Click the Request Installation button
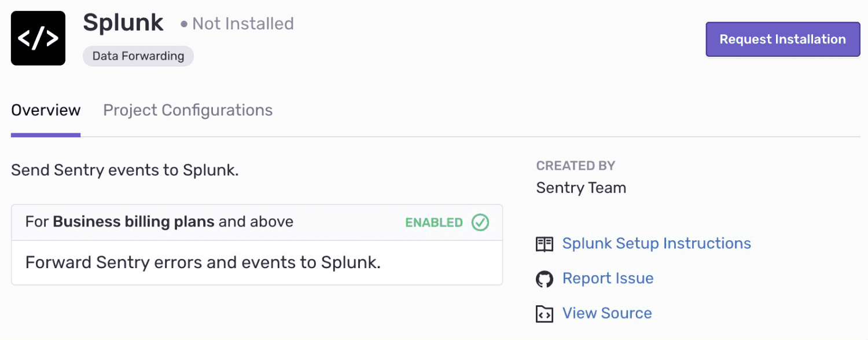Screen dimensions: 868x340 tap(782, 39)
